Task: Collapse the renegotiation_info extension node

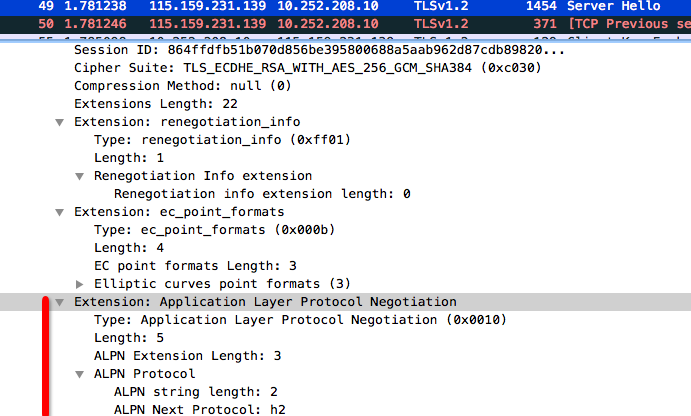Action: click(59, 122)
